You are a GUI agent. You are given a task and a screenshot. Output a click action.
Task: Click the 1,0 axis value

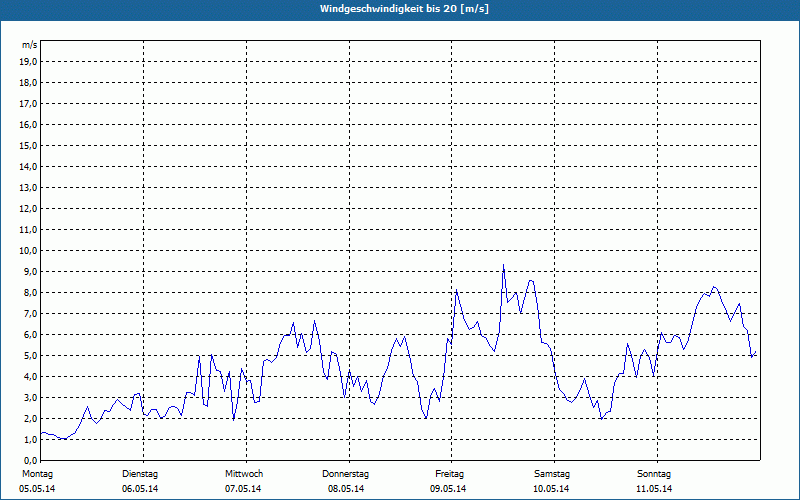[x=31, y=440]
